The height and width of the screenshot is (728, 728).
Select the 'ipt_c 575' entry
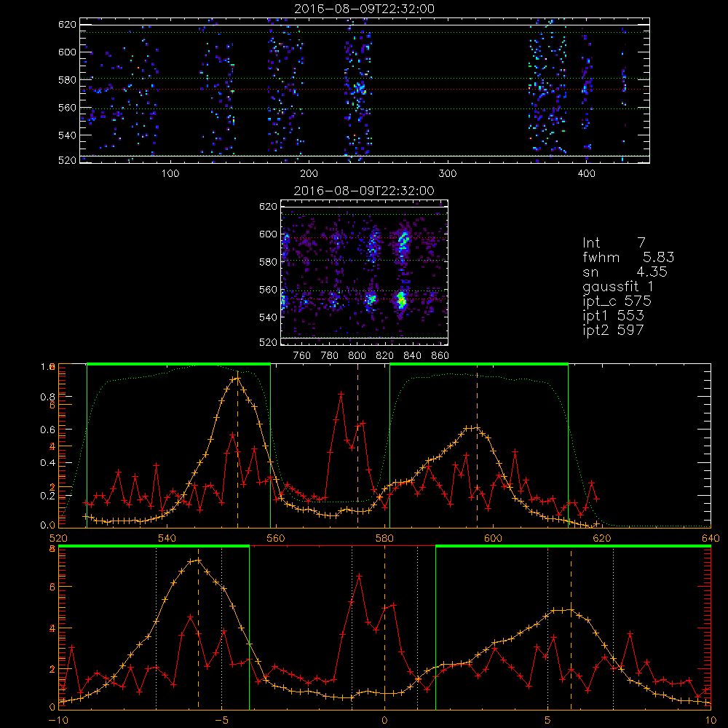pos(617,301)
